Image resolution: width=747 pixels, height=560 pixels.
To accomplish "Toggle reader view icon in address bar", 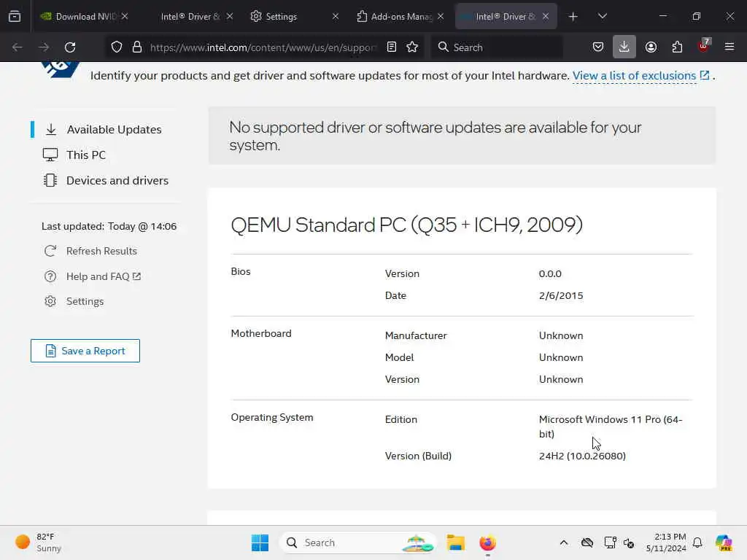I will pos(392,47).
